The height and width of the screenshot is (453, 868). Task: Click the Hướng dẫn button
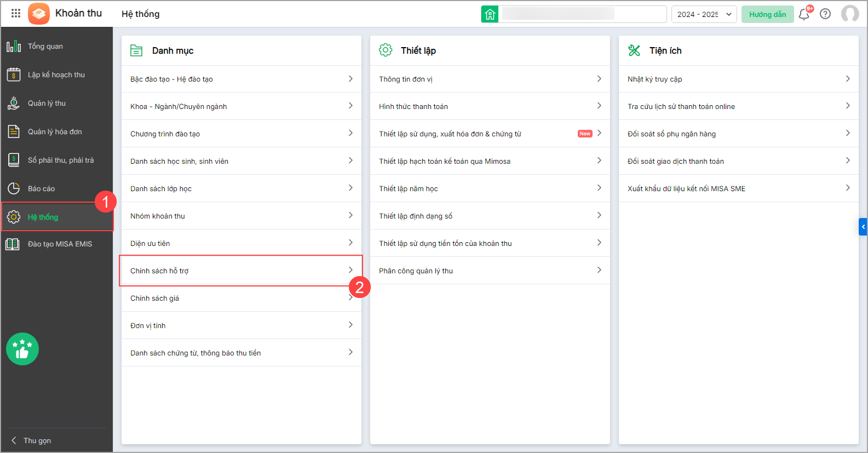click(x=767, y=14)
